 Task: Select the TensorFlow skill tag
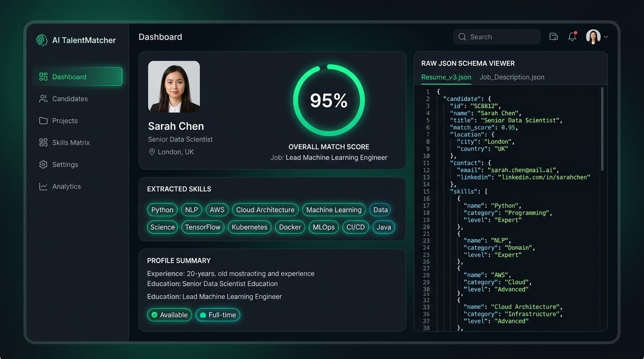(203, 227)
